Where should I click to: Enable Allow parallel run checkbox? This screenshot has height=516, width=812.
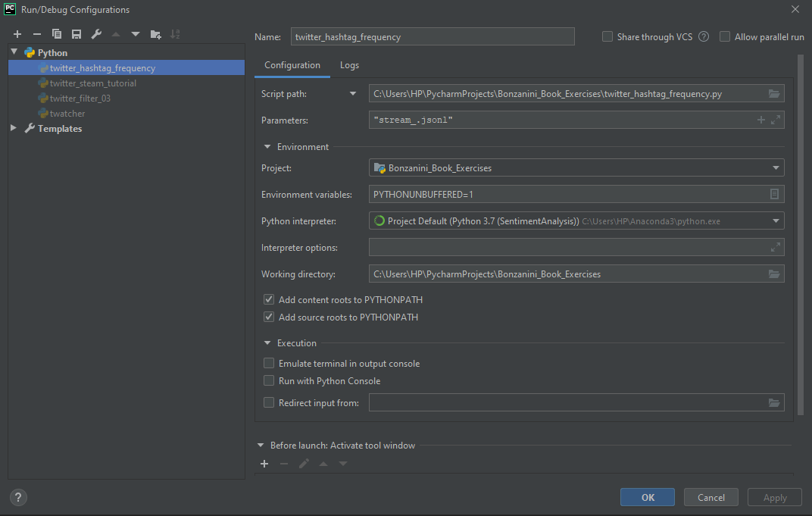pos(725,37)
